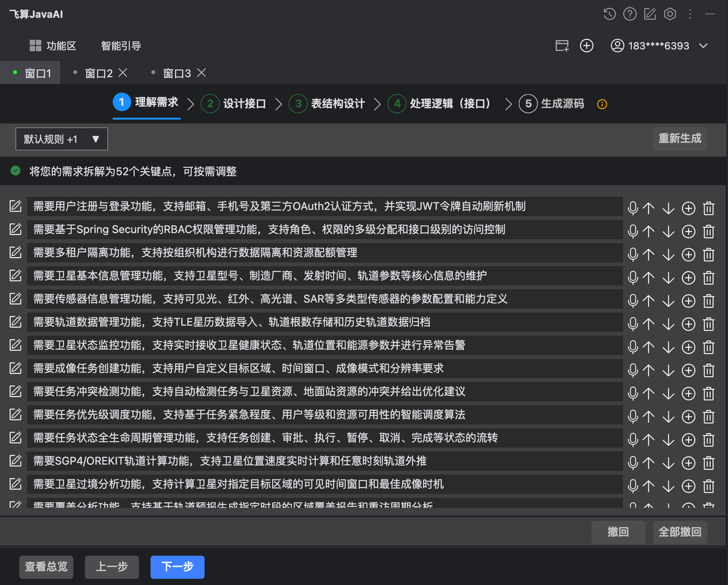
Task: Go to step 3 表结构设计
Action: click(x=327, y=104)
